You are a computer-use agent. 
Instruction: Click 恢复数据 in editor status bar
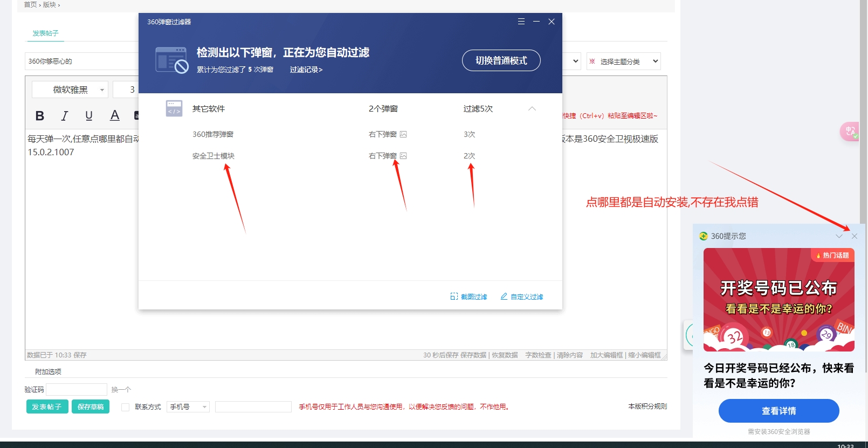505,355
